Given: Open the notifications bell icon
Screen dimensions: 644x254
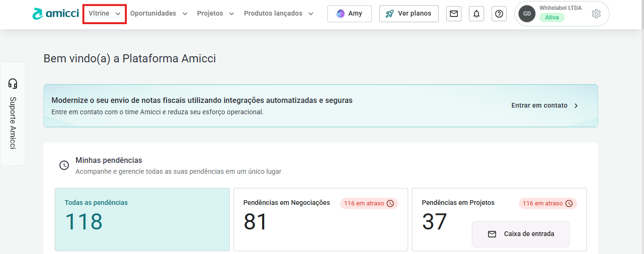Looking at the screenshot, I should point(476,14).
